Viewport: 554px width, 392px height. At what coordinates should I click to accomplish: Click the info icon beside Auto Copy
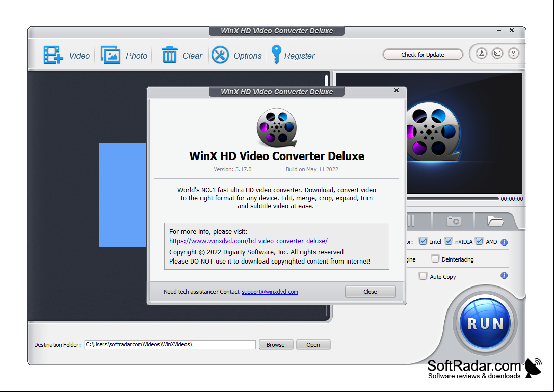coord(504,275)
